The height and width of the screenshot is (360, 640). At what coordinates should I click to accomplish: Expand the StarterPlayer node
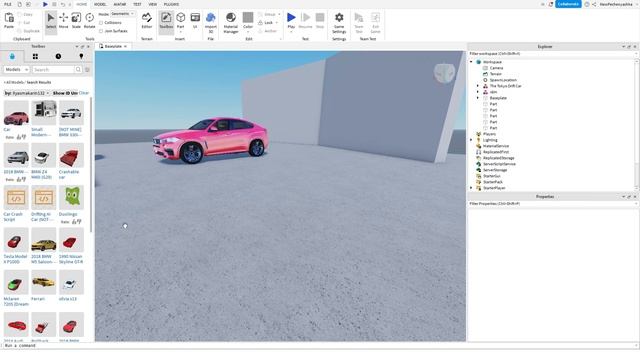coord(471,188)
